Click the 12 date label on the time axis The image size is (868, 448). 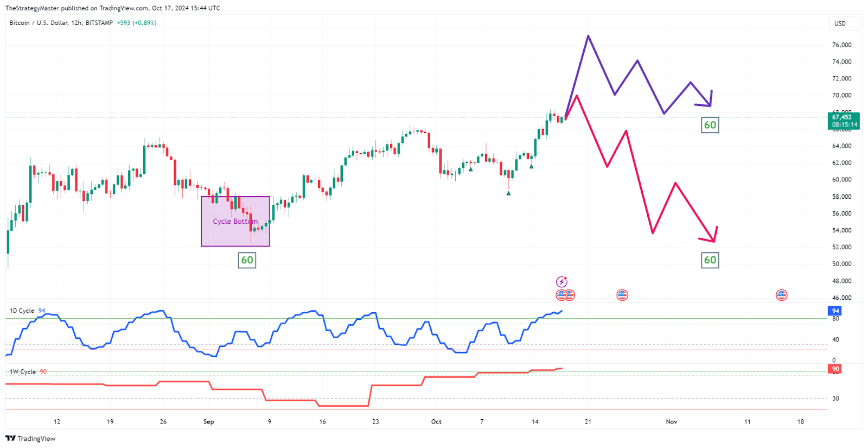click(57, 421)
